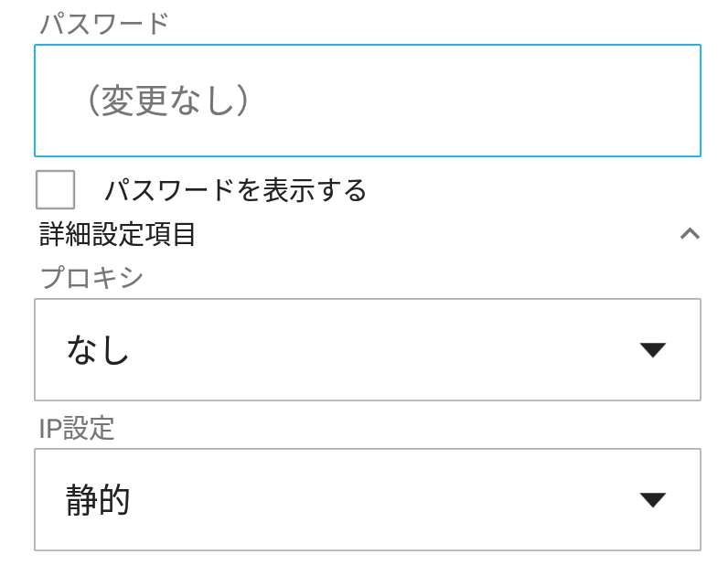Change the proxy setting from なし
The image size is (728, 565).
point(368,349)
